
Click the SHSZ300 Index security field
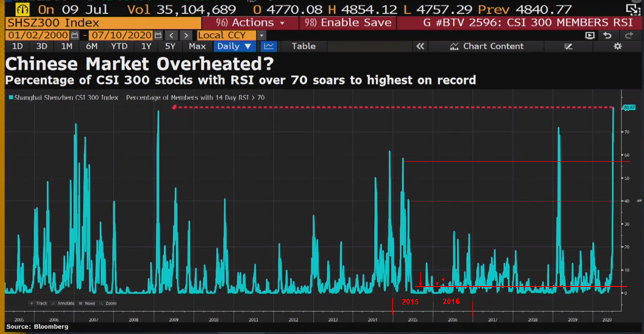(x=103, y=23)
